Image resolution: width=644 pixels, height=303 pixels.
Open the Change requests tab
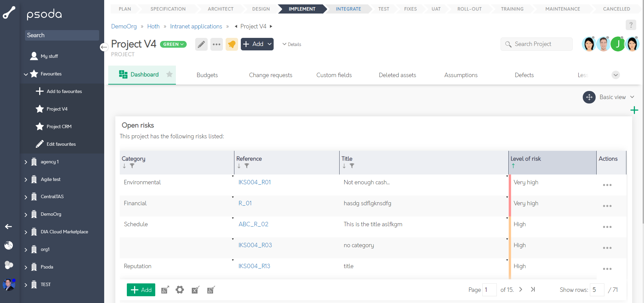pyautogui.click(x=270, y=75)
